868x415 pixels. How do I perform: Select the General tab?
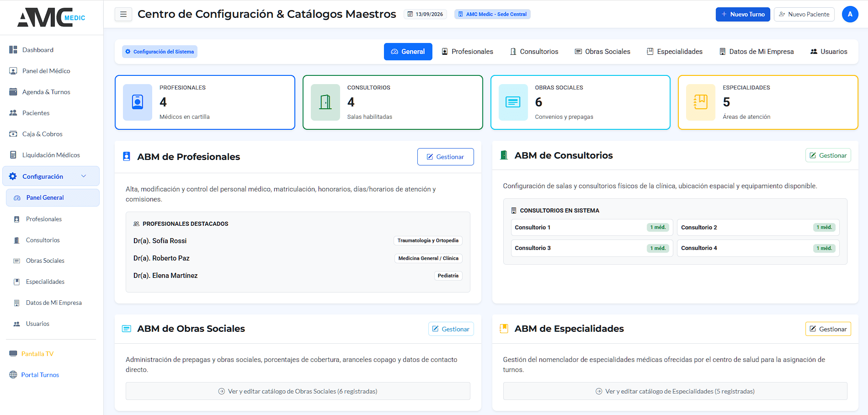click(408, 52)
